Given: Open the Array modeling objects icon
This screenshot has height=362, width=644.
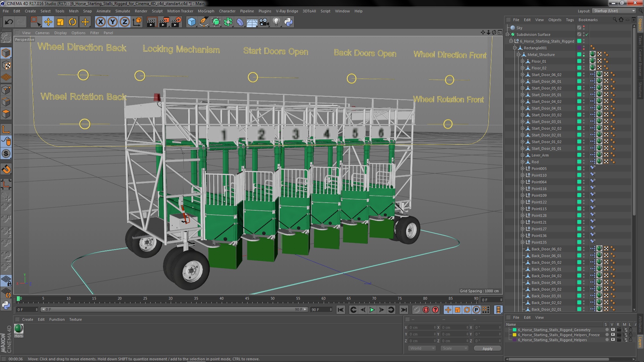Looking at the screenshot, I should click(228, 22).
